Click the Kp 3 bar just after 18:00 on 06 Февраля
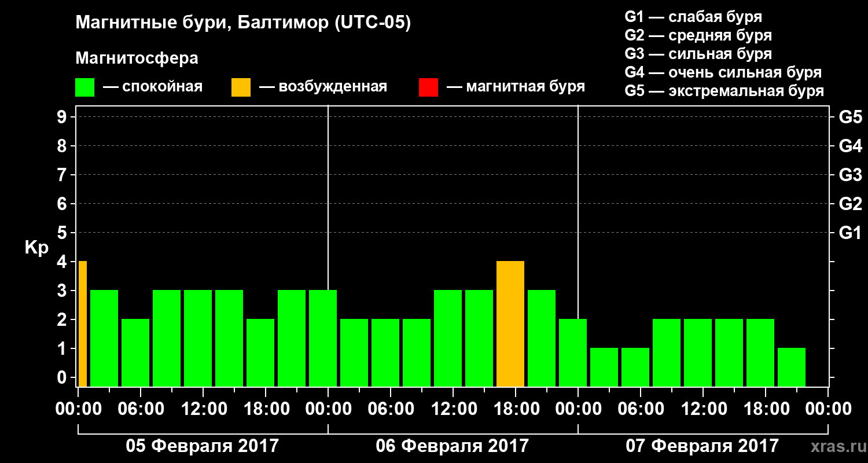Screen dimensions: 868x463 542,338
